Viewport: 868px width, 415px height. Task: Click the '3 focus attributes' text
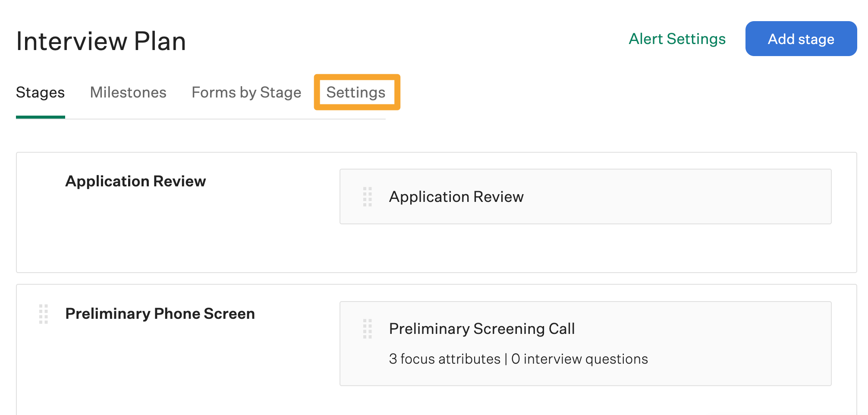pyautogui.click(x=444, y=359)
